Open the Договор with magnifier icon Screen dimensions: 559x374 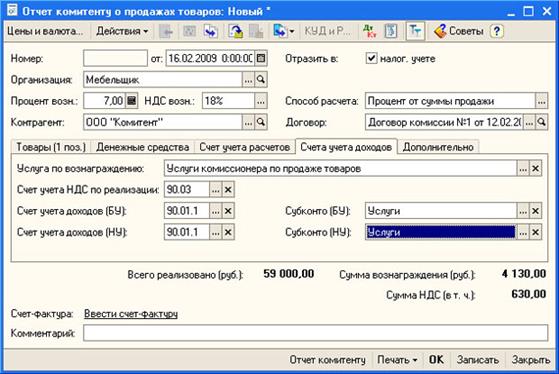[x=542, y=123]
